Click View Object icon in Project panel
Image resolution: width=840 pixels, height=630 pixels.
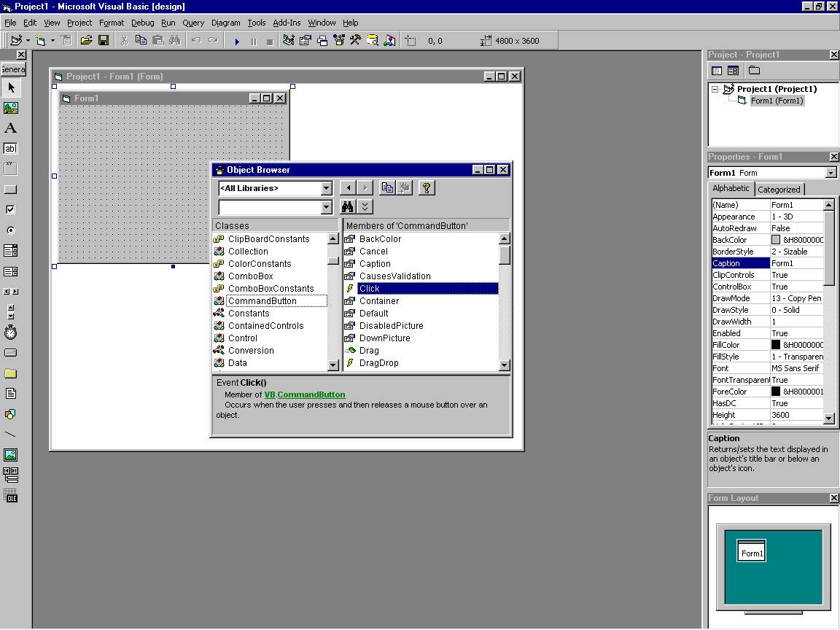click(x=733, y=71)
